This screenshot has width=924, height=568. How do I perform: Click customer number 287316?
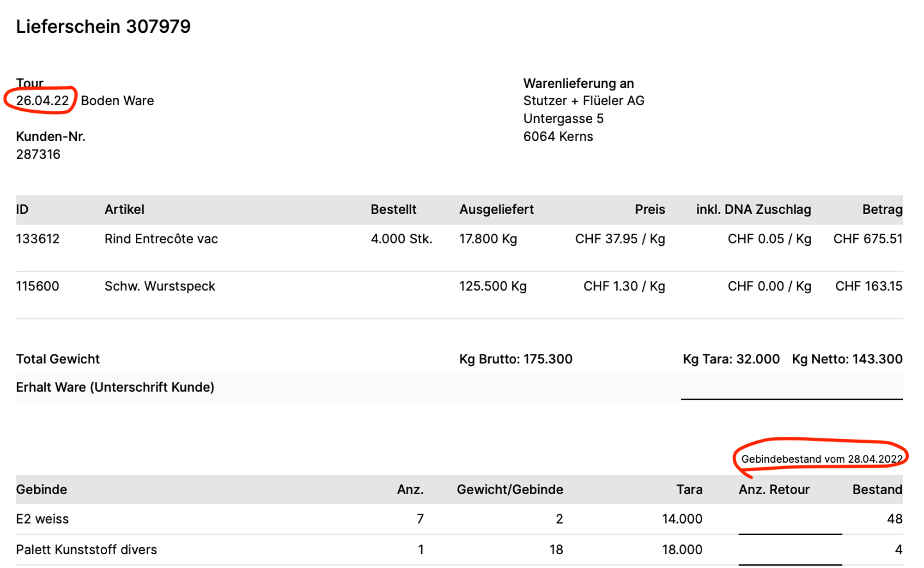[x=38, y=154]
